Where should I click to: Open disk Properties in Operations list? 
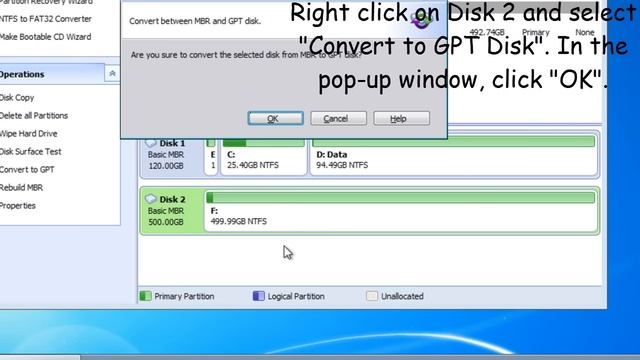(x=18, y=205)
